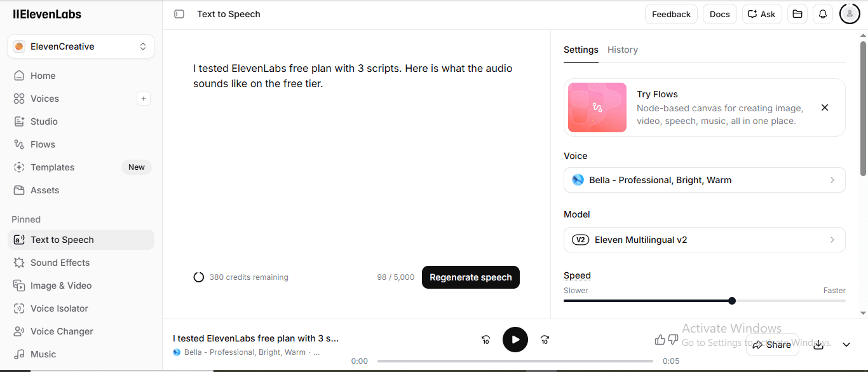868x372 pixels.
Task: Click the "98 / 5,000" character count
Action: (x=396, y=277)
